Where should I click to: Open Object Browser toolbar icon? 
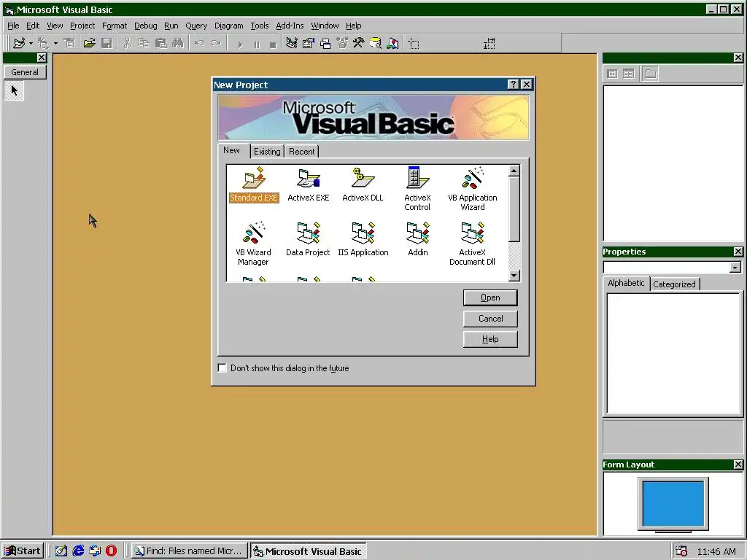click(x=342, y=43)
